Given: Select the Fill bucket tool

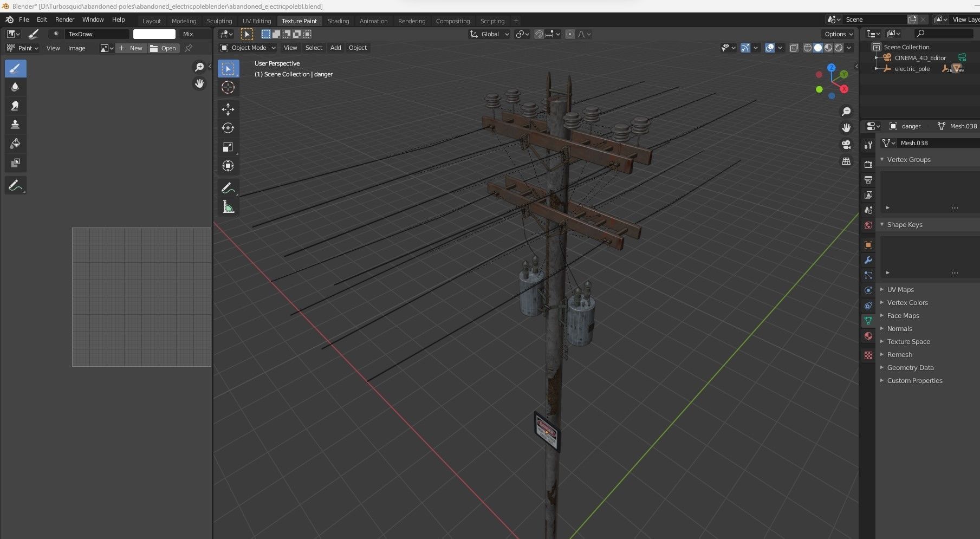Looking at the screenshot, I should tap(15, 144).
